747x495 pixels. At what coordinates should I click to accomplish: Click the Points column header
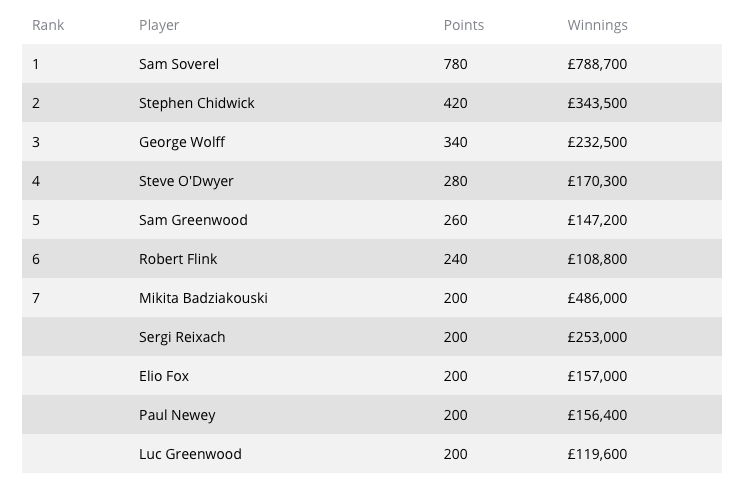pyautogui.click(x=463, y=25)
